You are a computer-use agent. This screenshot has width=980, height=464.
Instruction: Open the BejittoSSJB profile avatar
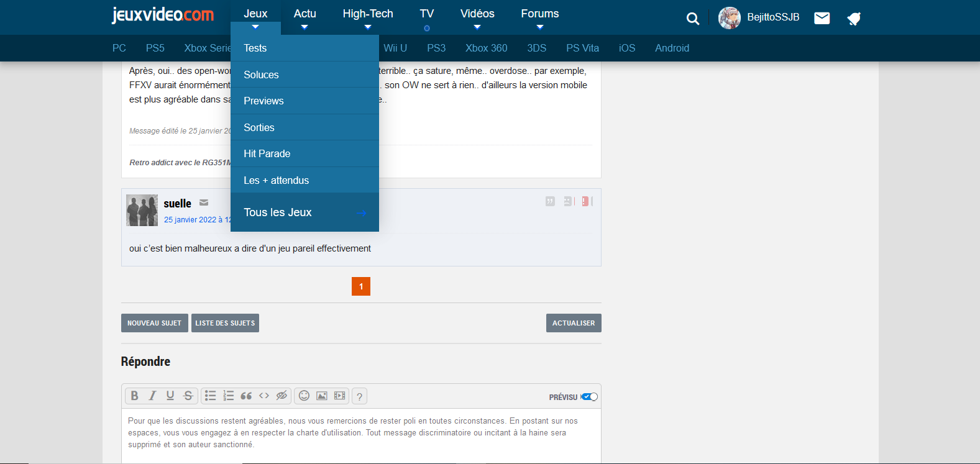(730, 18)
